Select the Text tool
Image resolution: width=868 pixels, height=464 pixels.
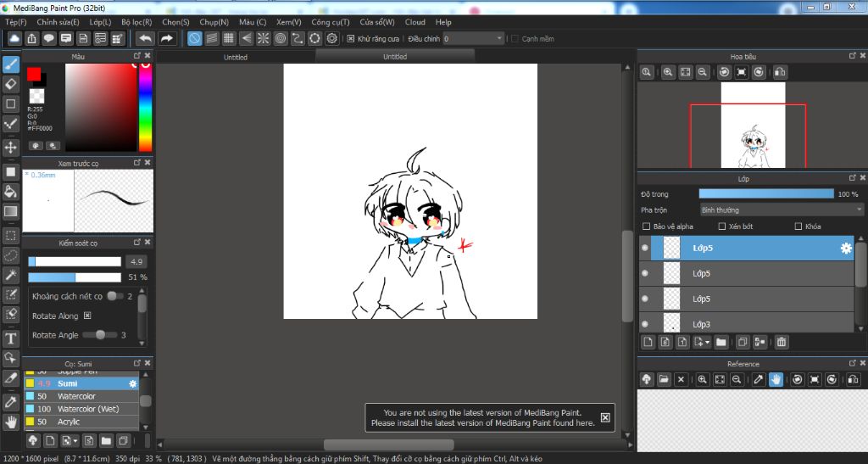point(10,338)
